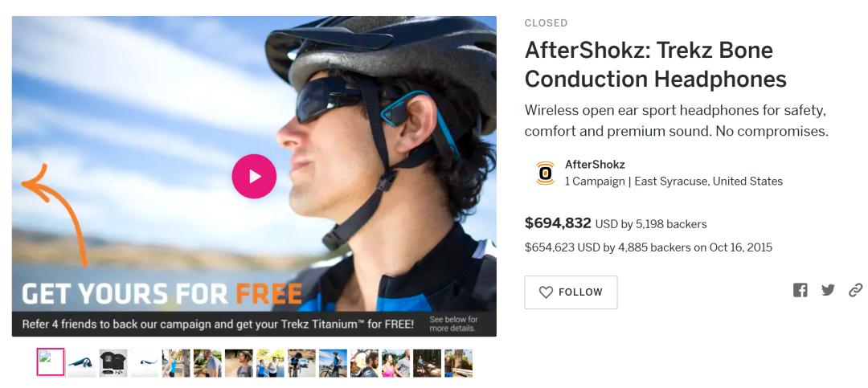Play the campaign video

pyautogui.click(x=254, y=176)
